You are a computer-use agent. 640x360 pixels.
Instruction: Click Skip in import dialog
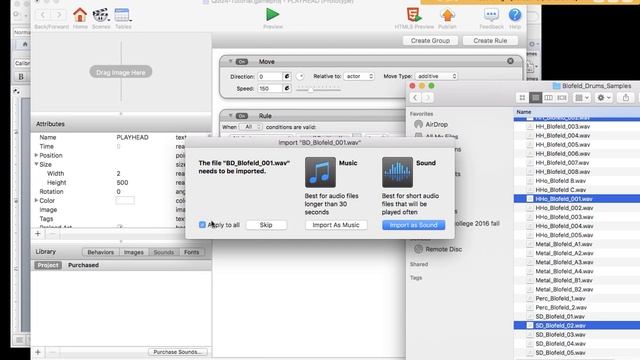pyautogui.click(x=266, y=225)
